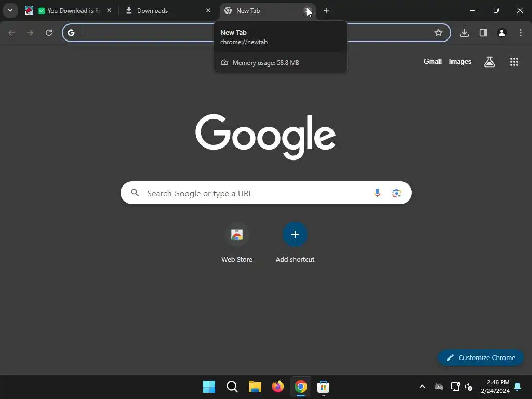The height and width of the screenshot is (399, 532).
Task: Click Customize Chrome button
Action: click(481, 357)
